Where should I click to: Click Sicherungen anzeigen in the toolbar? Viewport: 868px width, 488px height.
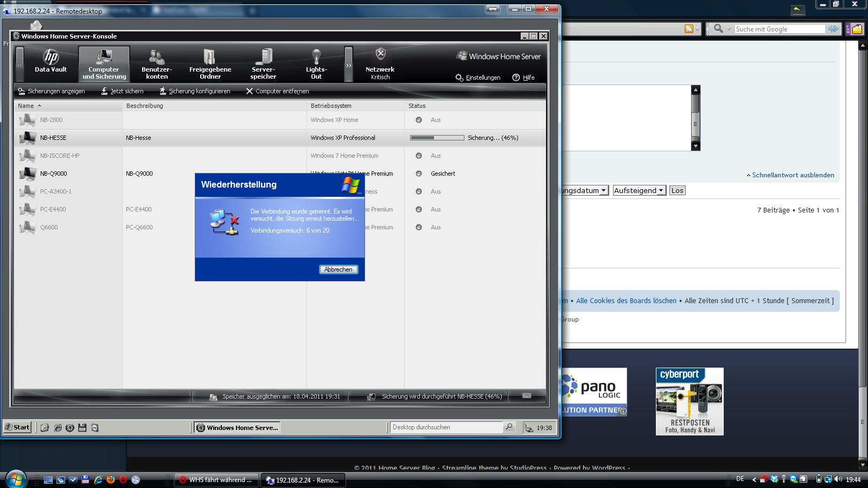pyautogui.click(x=52, y=91)
